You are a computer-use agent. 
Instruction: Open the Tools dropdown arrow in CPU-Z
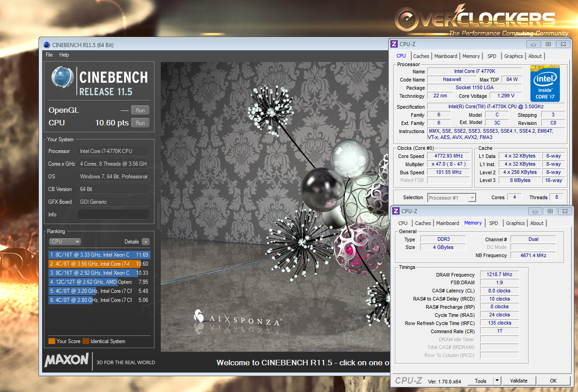(497, 381)
